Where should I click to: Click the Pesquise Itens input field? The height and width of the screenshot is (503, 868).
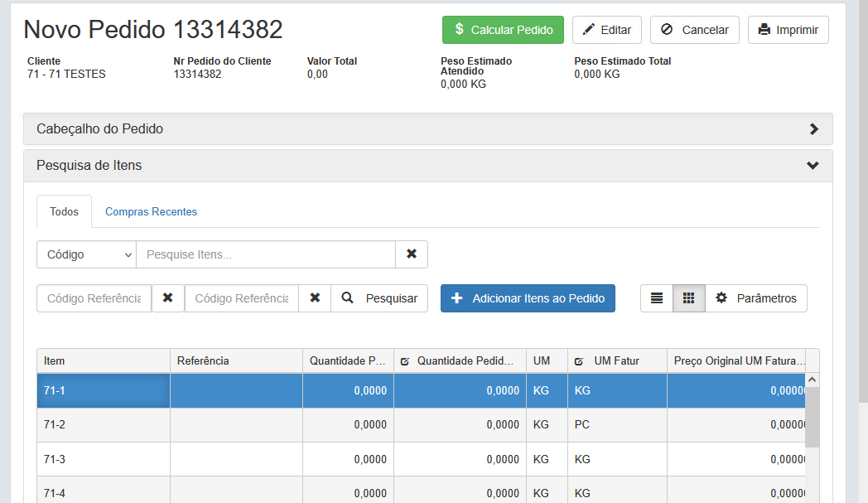[x=265, y=254]
